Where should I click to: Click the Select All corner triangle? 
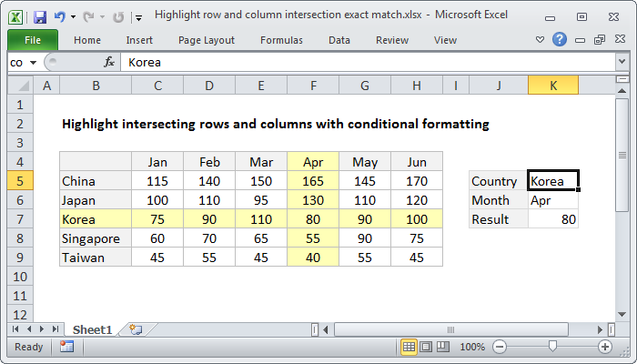[20, 86]
